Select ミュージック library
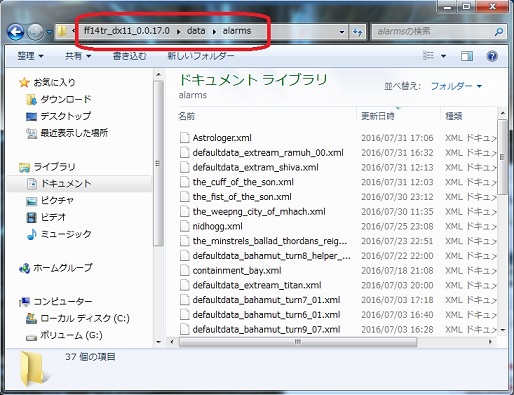Screen dimensions: 514x395 pos(66,234)
